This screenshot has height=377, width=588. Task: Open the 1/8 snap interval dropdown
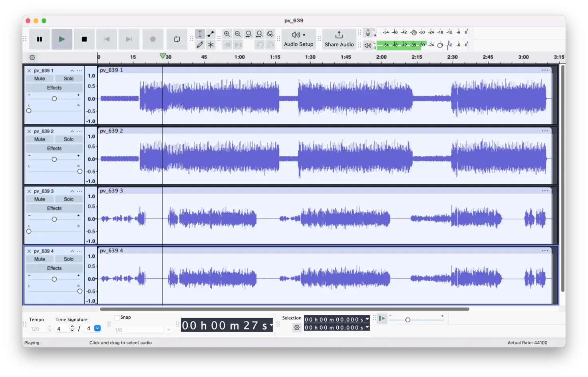[x=168, y=329]
